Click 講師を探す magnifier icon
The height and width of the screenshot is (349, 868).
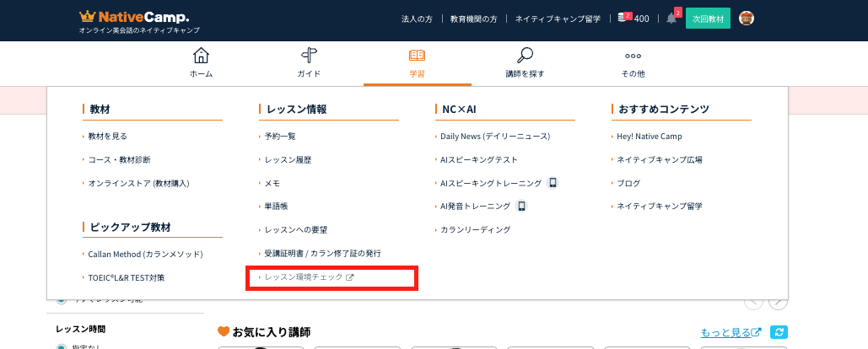pyautogui.click(x=525, y=56)
